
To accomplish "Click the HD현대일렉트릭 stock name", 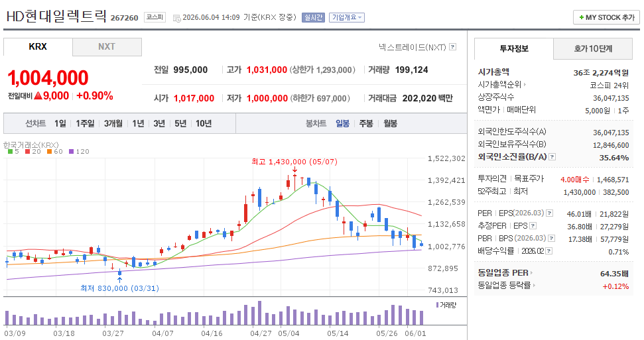I will click(56, 17).
